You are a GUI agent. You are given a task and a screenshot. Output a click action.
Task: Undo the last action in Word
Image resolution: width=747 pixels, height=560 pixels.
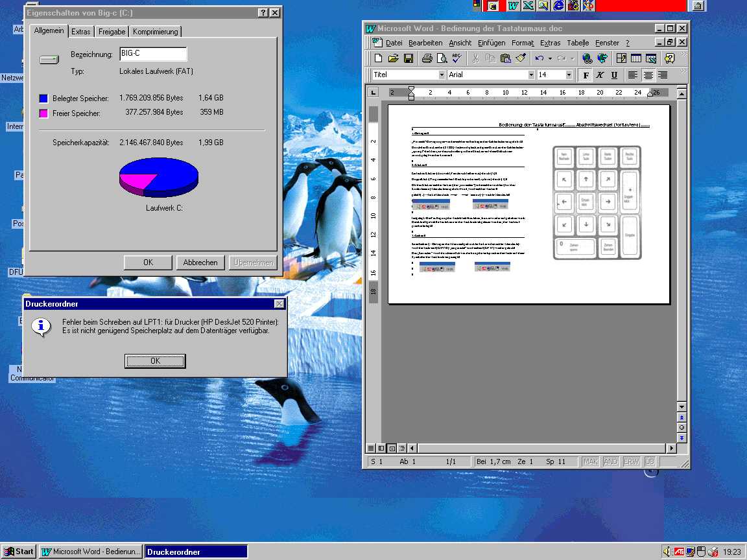pos(539,58)
